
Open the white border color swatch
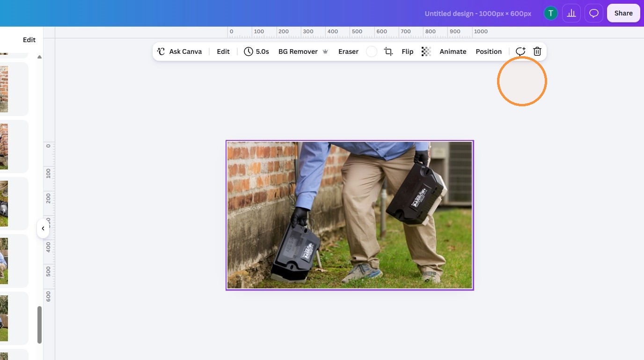click(x=372, y=51)
